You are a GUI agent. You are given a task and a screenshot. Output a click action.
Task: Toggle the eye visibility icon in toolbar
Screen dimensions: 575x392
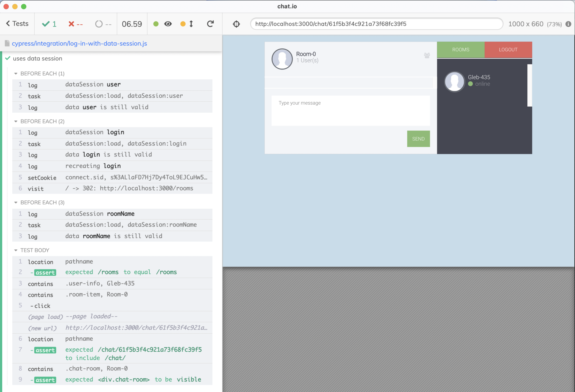click(168, 24)
